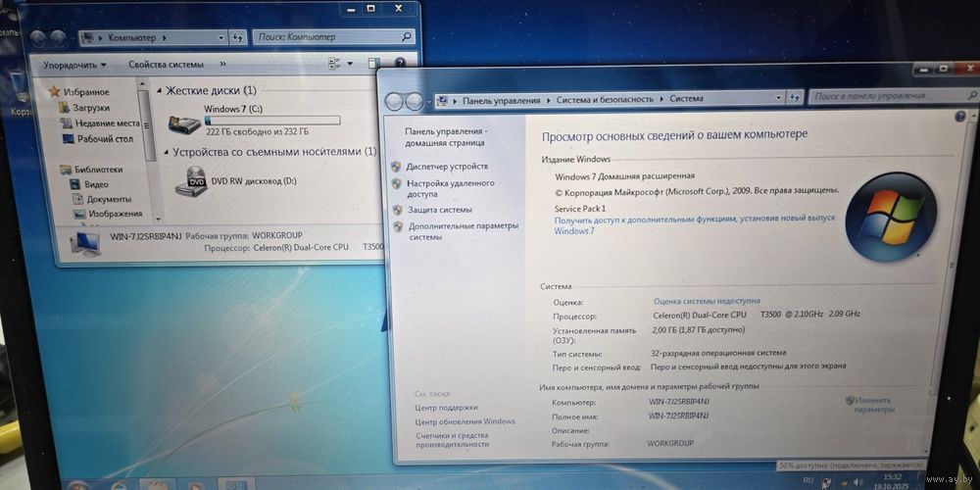Select Загрузки in the navigation pane
The image size is (980, 490).
pos(91,108)
